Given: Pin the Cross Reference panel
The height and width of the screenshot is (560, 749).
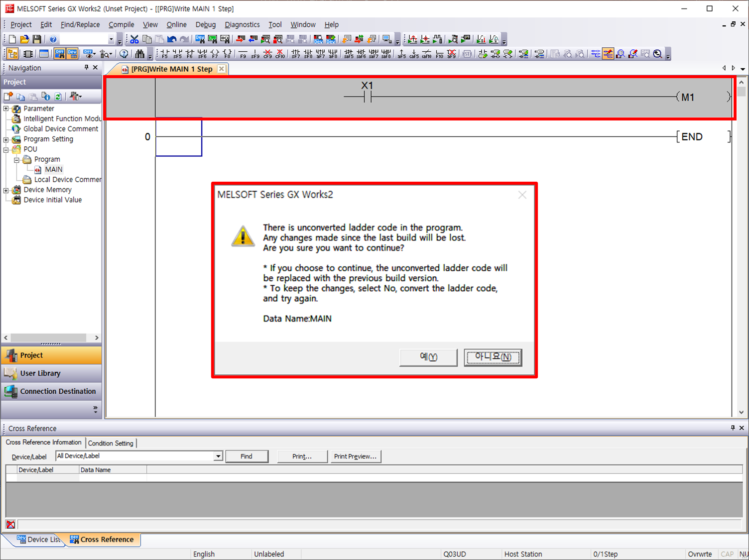Looking at the screenshot, I should tap(733, 428).
